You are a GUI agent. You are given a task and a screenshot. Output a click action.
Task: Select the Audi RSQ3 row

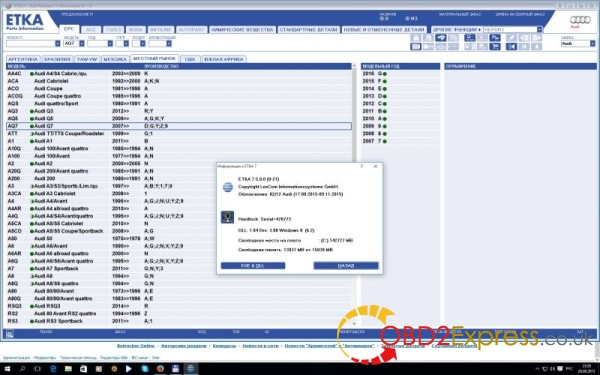(179, 306)
